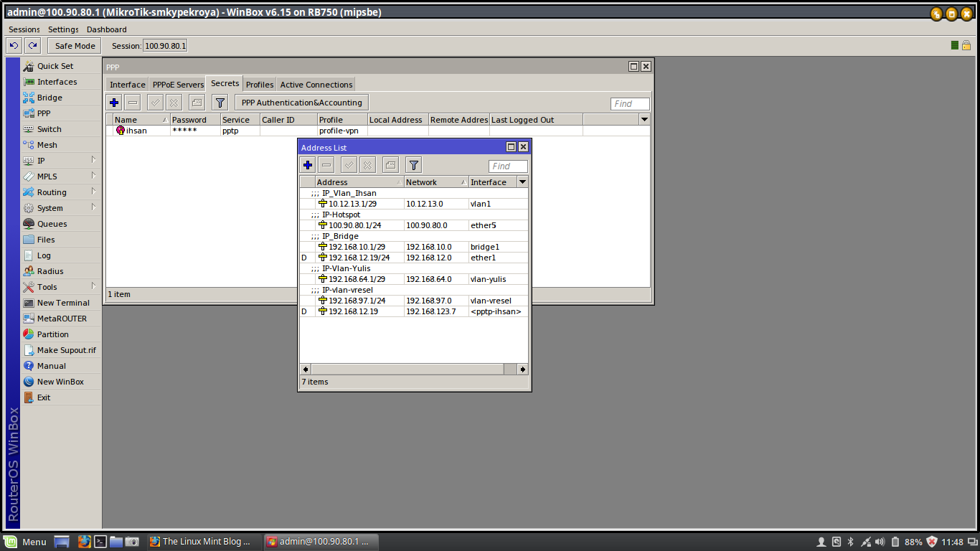Click comment button in PPP toolbar

(x=197, y=103)
